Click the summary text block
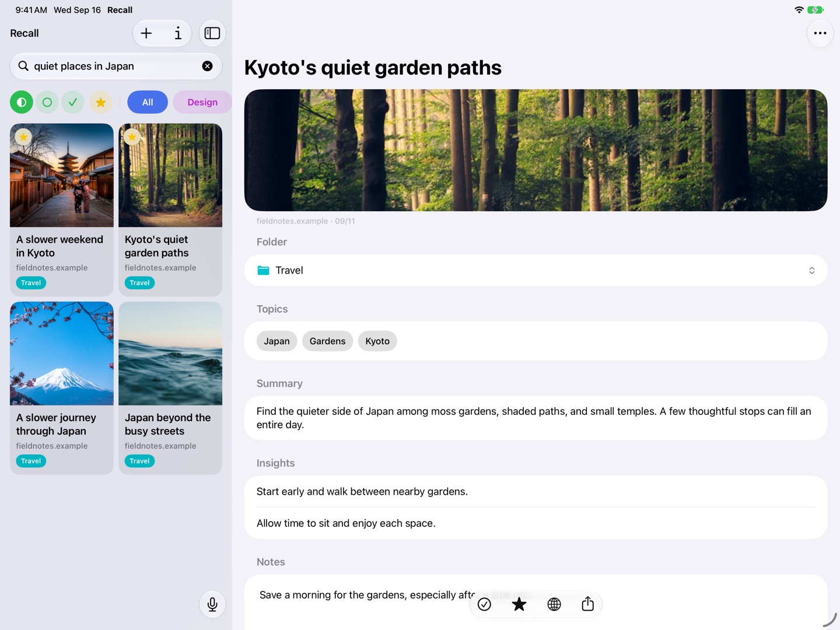 [535, 418]
